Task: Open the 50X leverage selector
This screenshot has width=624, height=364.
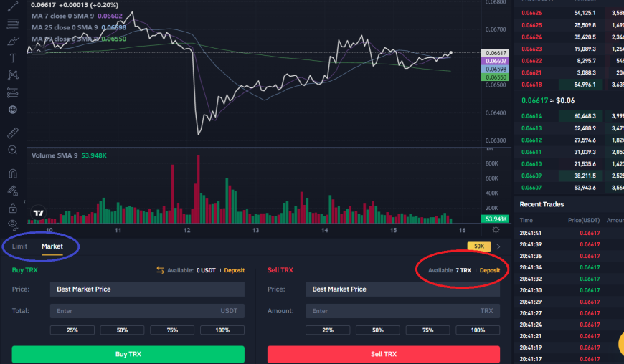Action: pyautogui.click(x=478, y=246)
